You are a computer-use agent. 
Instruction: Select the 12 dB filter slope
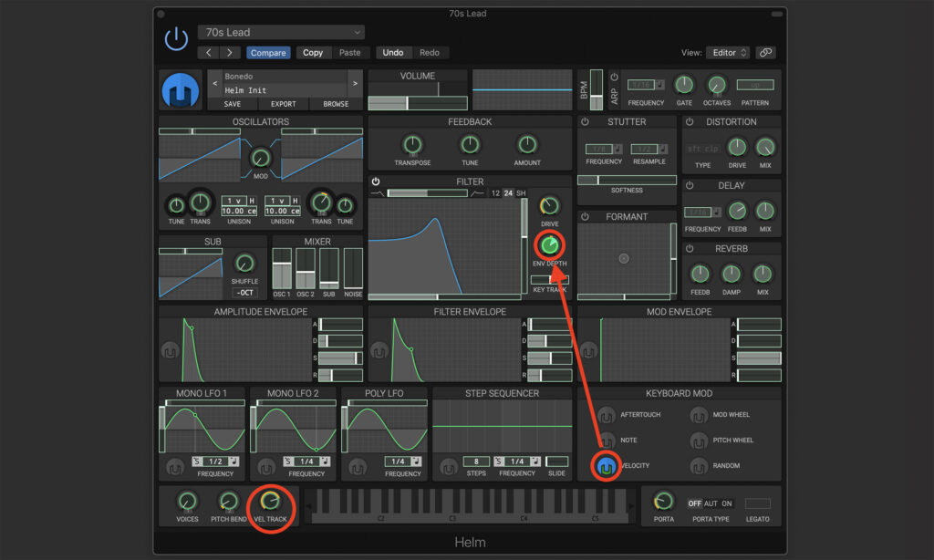(495, 193)
